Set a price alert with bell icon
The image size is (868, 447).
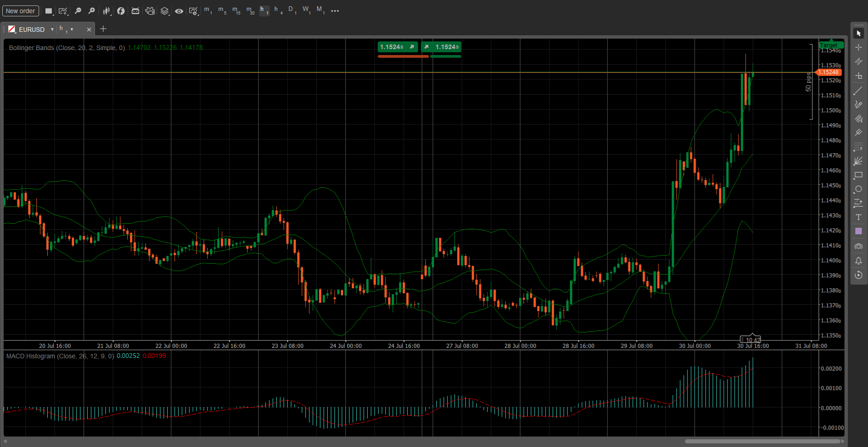[858, 261]
